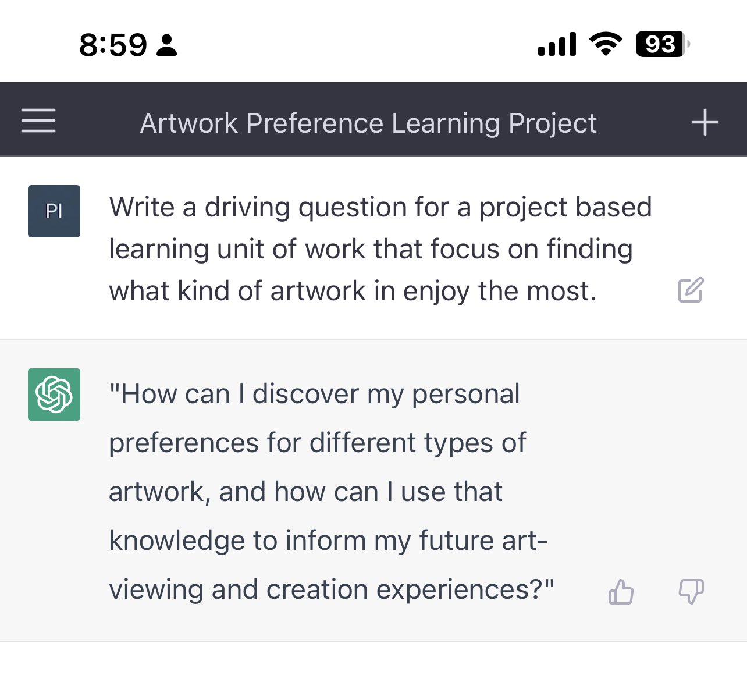The height and width of the screenshot is (700, 747).
Task: Click the PI user avatar
Action: pos(54,211)
